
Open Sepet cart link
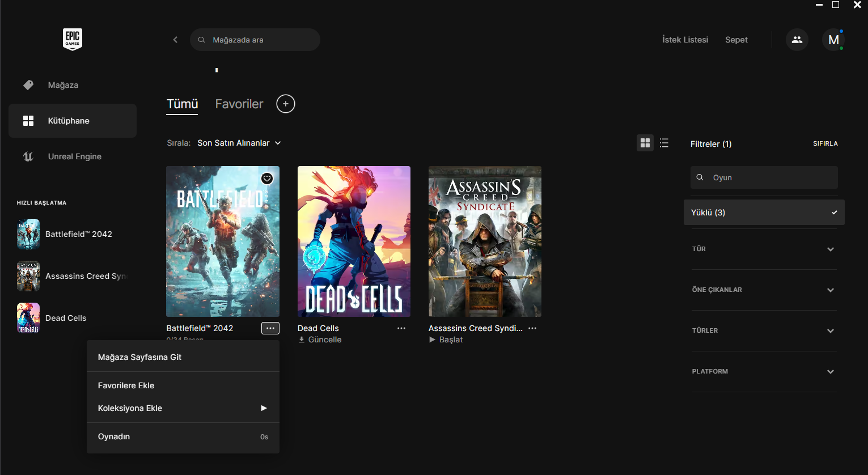point(736,40)
